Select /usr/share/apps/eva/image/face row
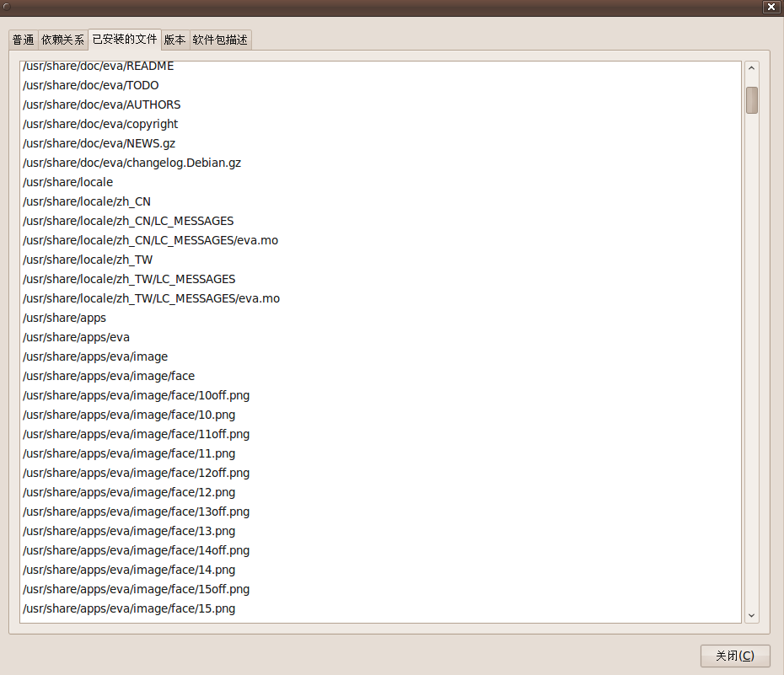The width and height of the screenshot is (784, 675). 380,376
